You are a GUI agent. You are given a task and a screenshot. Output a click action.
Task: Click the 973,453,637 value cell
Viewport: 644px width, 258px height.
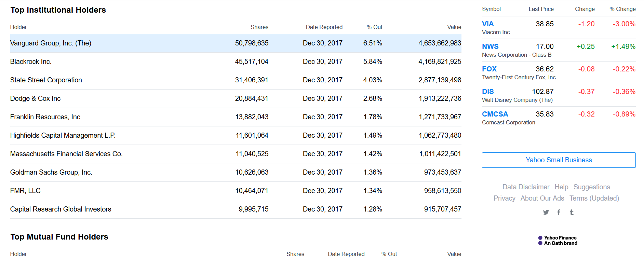click(x=443, y=172)
